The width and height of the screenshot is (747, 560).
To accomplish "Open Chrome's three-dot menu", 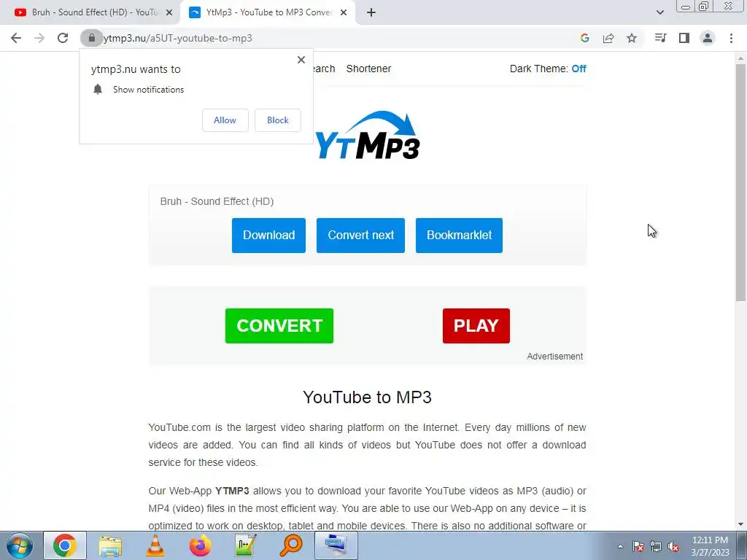I will click(731, 38).
